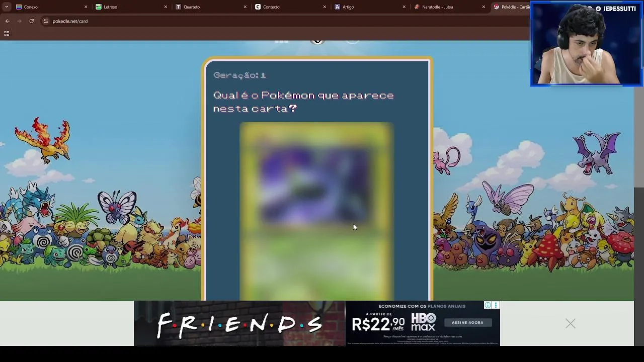Screen dimensions: 644x362
Task: Open the apps grid in bookmarks bar
Action: click(x=7, y=34)
